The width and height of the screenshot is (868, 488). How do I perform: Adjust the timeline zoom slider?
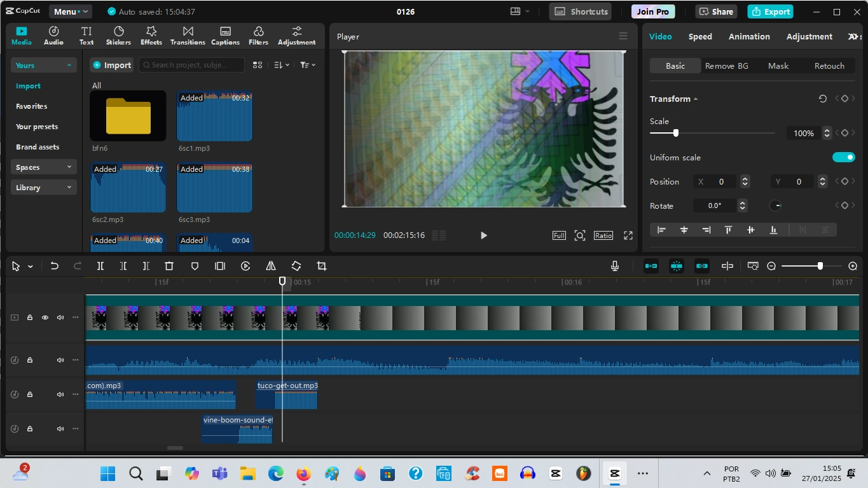tap(820, 266)
